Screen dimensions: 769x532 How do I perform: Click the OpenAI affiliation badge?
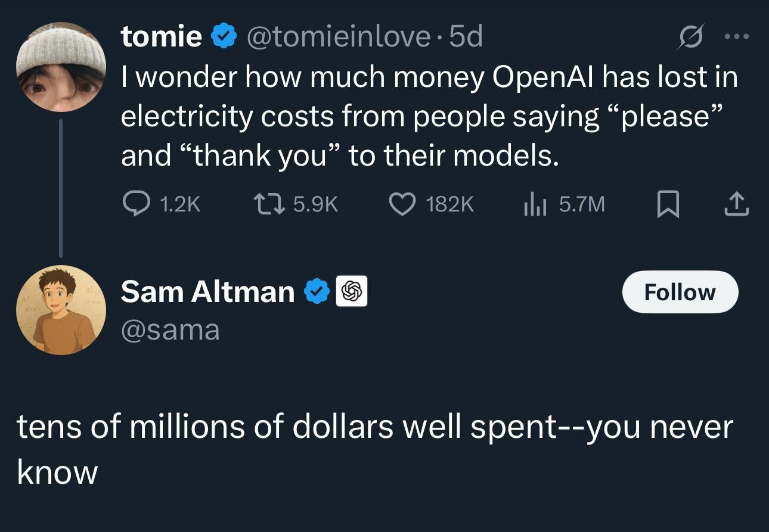[351, 292]
